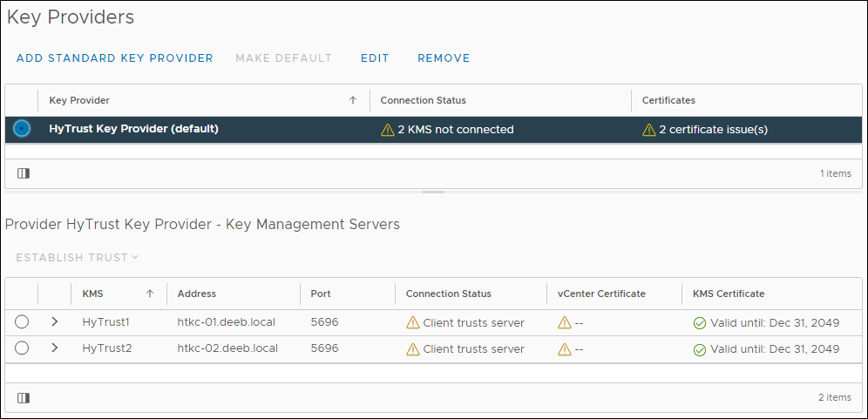Screen dimensions: 868x419
Task: Click the 2 items count text
Action: coord(835,397)
